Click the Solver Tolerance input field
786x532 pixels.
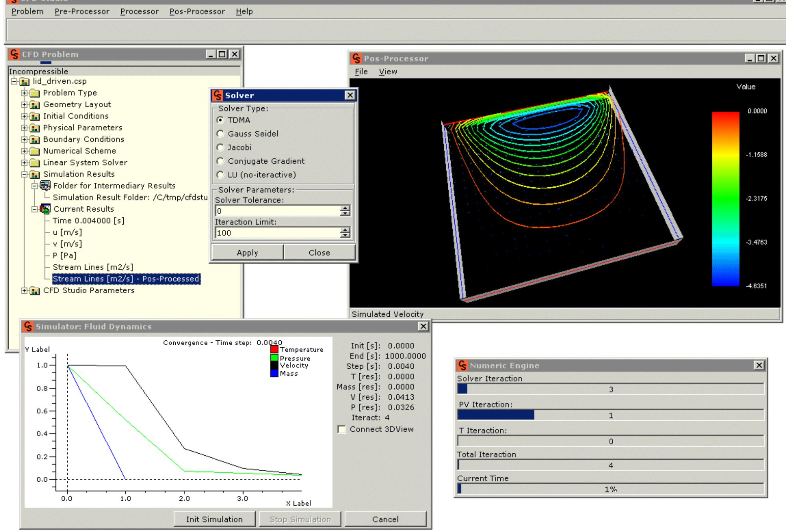tap(277, 211)
